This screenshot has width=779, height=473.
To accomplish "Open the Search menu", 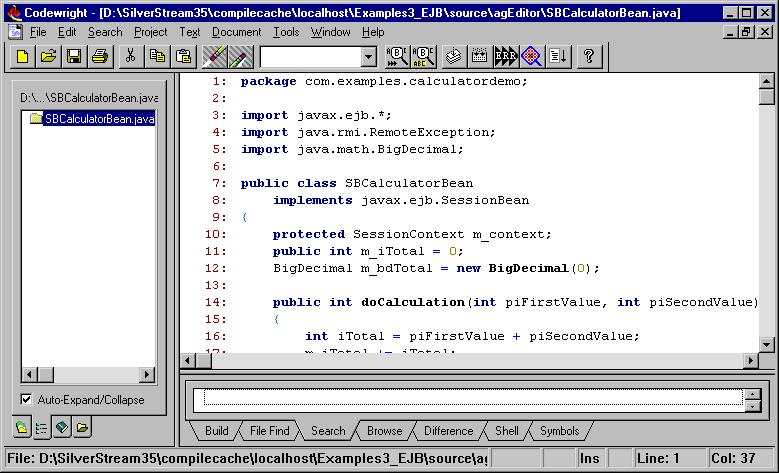I will (105, 32).
